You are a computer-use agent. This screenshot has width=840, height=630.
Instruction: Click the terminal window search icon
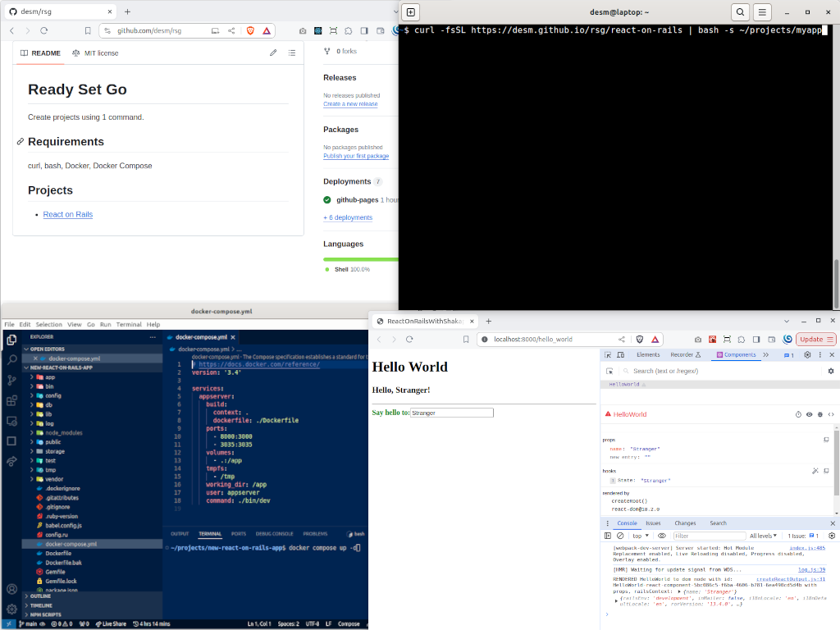(740, 11)
